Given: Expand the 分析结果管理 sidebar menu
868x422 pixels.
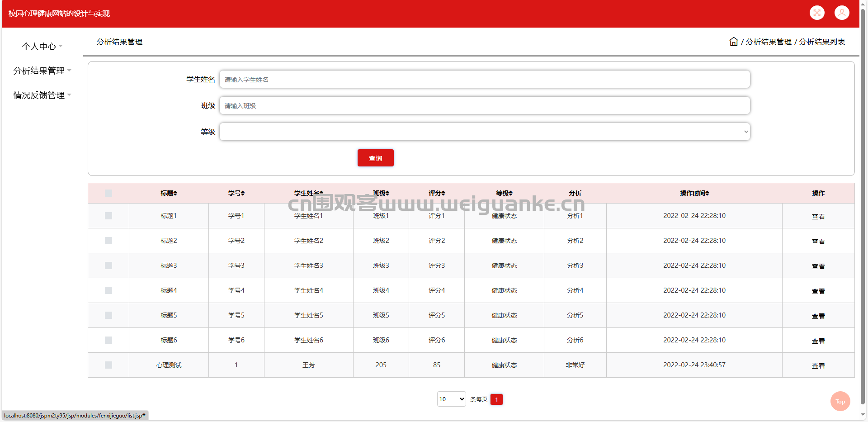Looking at the screenshot, I should (42, 71).
